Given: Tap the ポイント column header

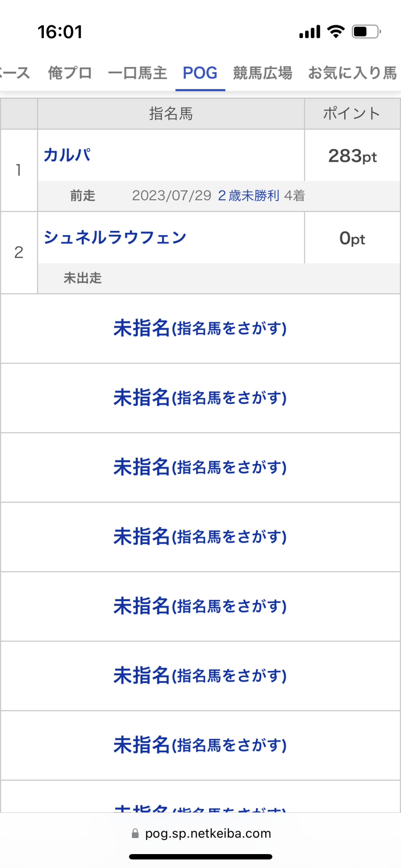Looking at the screenshot, I should pos(352,114).
